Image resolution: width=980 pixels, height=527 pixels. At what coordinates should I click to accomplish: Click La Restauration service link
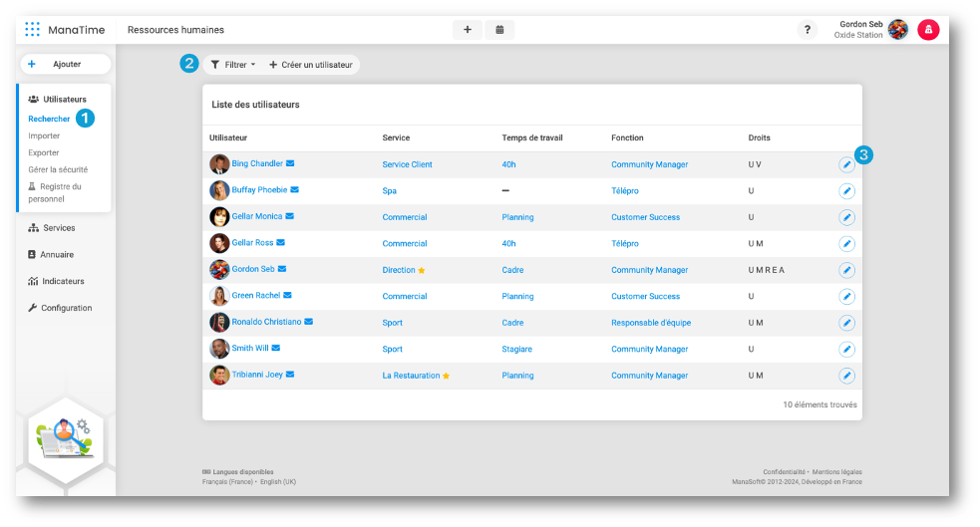click(x=412, y=376)
